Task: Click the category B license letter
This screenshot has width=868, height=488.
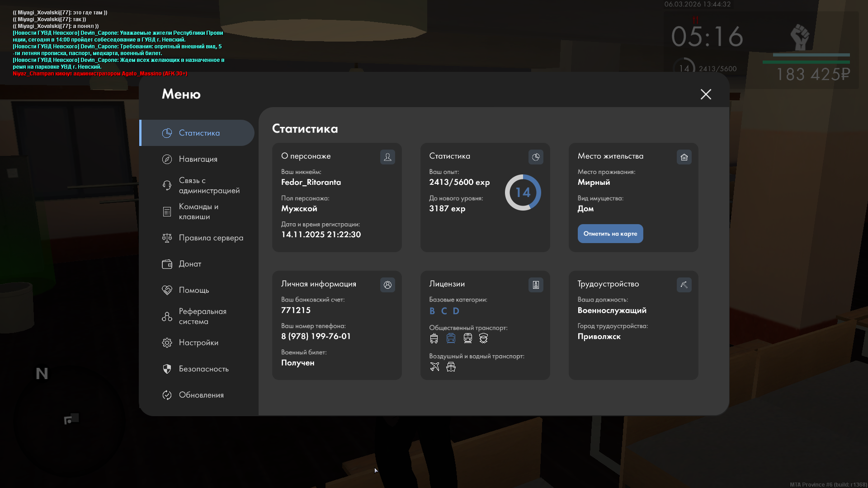Action: pyautogui.click(x=432, y=311)
